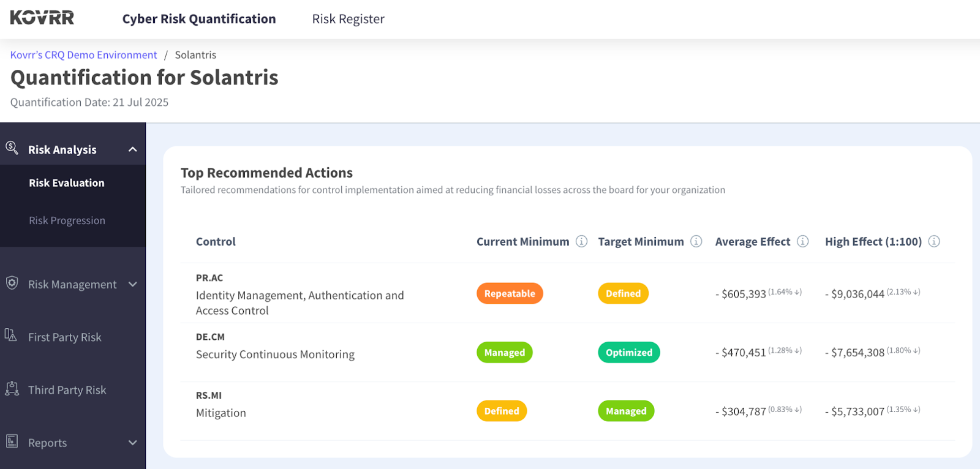Click the DE.CM control code
Viewport: 980px width, 469px height.
(x=210, y=337)
